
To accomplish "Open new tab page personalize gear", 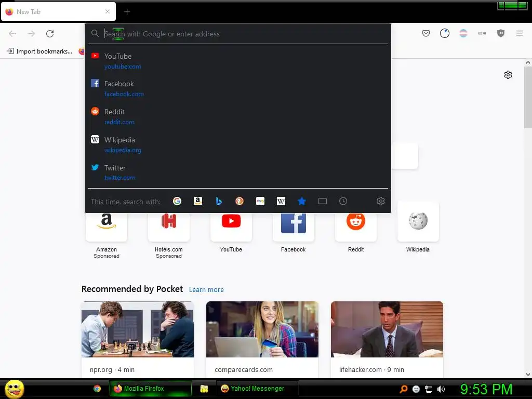I will (508, 75).
